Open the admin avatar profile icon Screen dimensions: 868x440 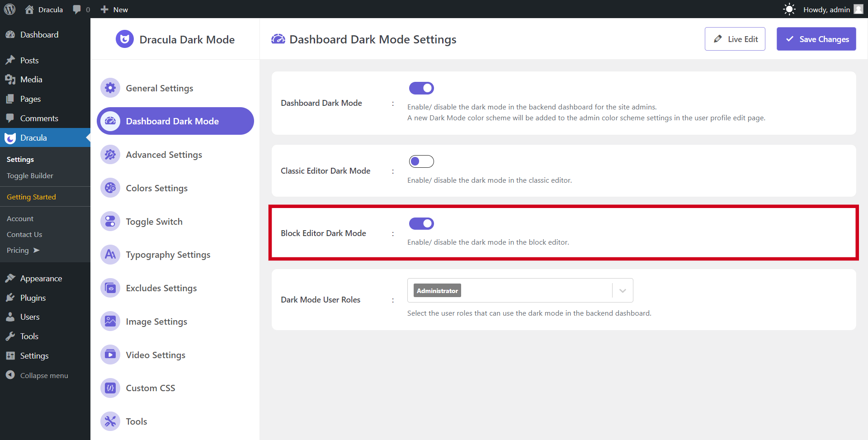(x=858, y=9)
